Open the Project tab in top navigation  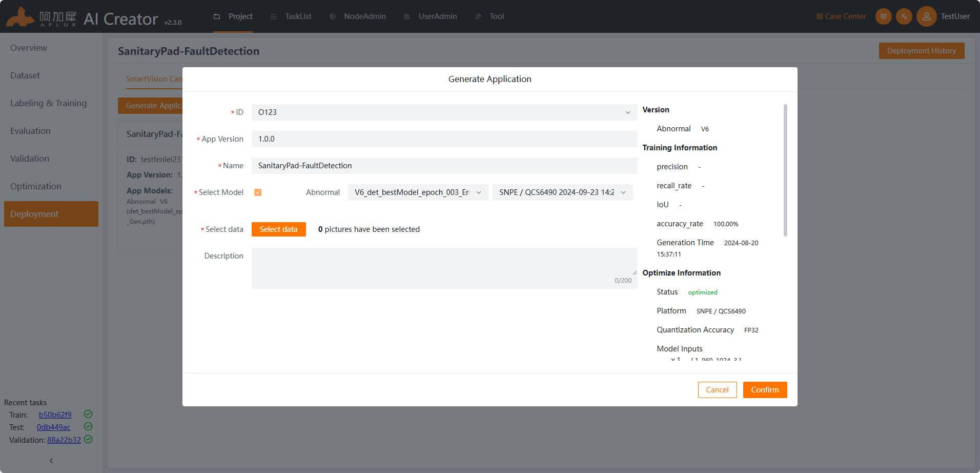tap(233, 16)
